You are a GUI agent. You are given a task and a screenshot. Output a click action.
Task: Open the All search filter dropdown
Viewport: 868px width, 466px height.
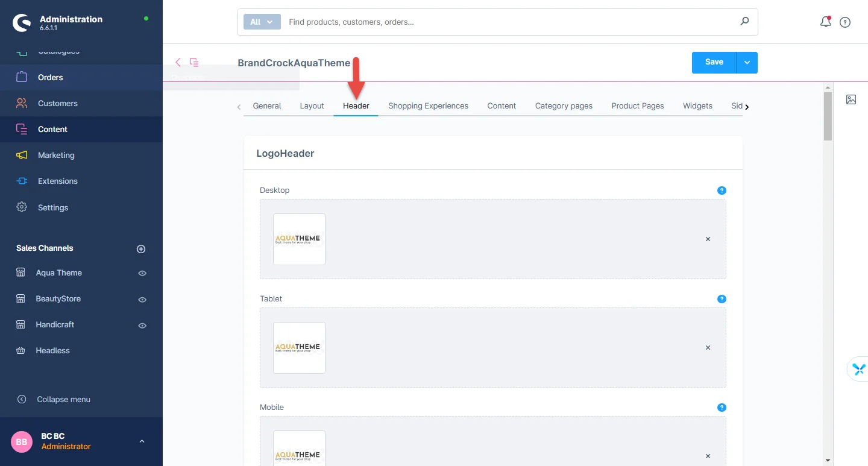pos(262,22)
